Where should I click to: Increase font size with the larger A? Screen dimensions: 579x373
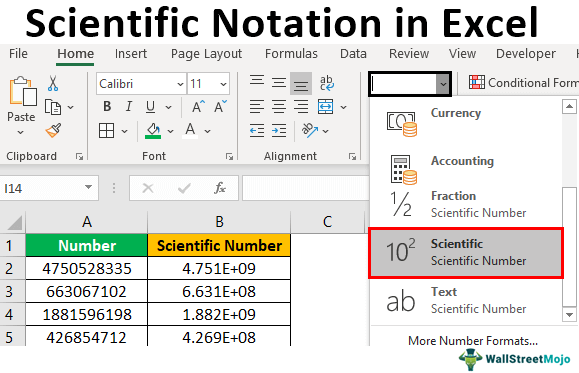198,107
